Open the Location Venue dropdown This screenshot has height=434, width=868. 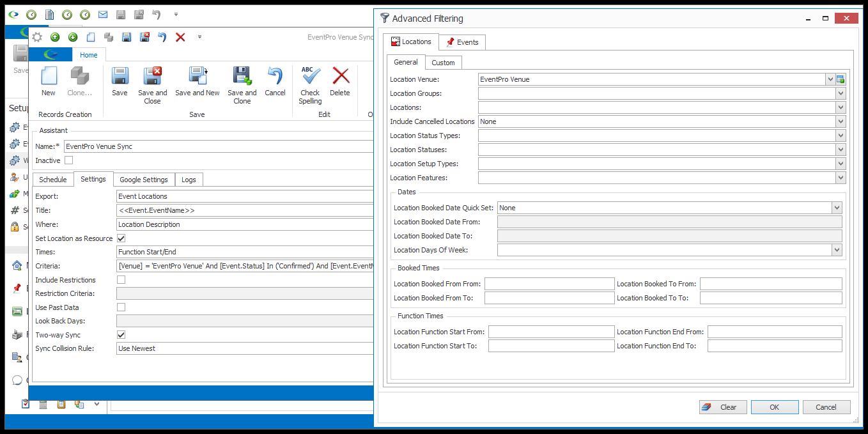[830, 79]
